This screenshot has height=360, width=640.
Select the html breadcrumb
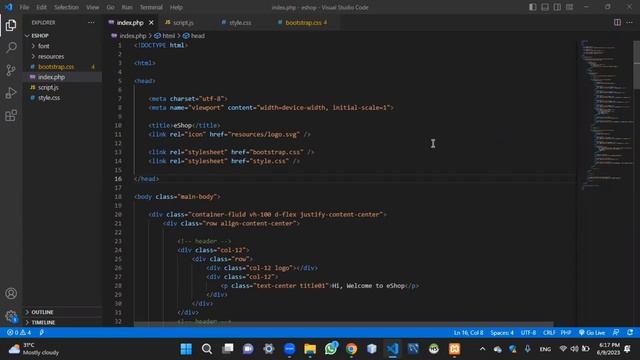pos(165,36)
